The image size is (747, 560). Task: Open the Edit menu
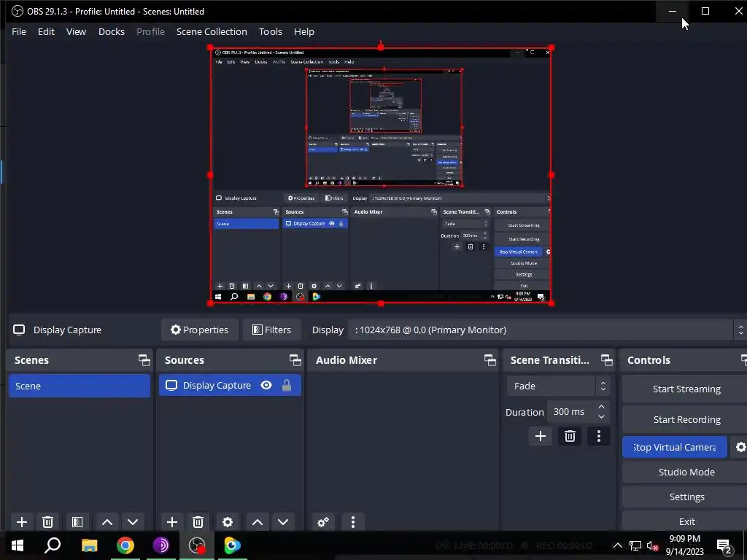(46, 31)
